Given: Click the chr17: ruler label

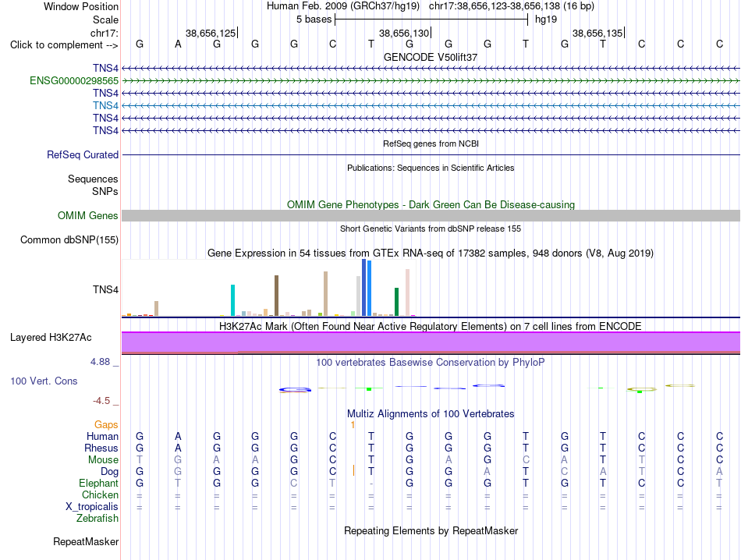Looking at the screenshot, I should (x=105, y=33).
